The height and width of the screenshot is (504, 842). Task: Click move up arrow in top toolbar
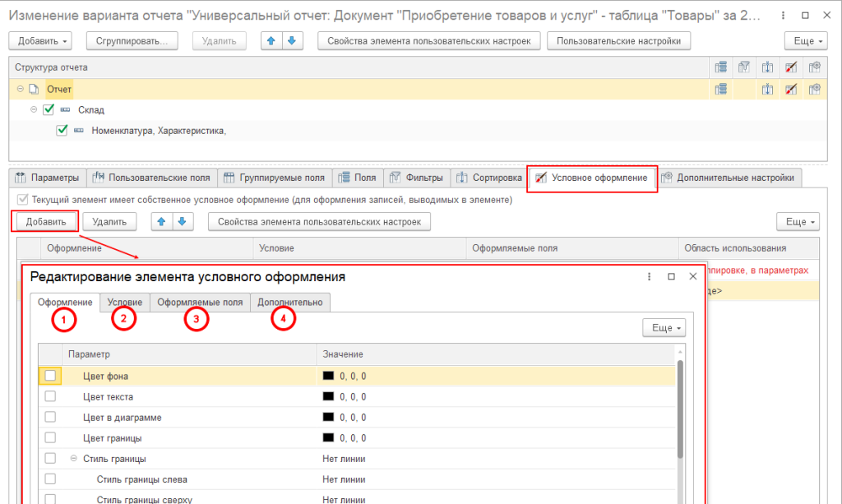pyautogui.click(x=270, y=41)
